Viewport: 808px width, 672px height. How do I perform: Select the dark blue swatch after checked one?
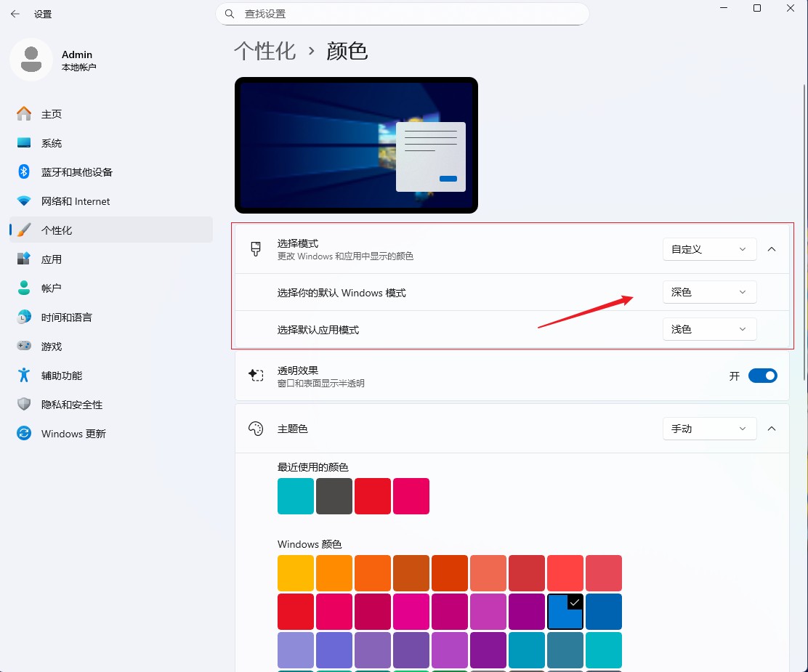[x=604, y=612]
